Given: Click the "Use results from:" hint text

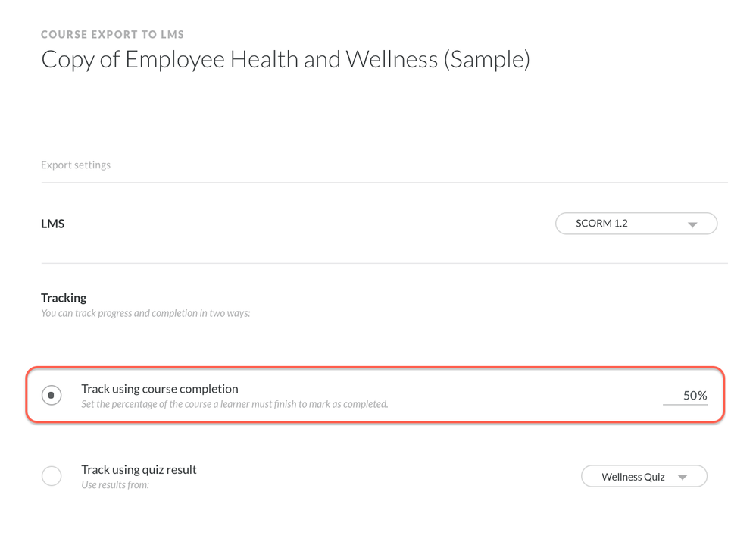Looking at the screenshot, I should 115,484.
